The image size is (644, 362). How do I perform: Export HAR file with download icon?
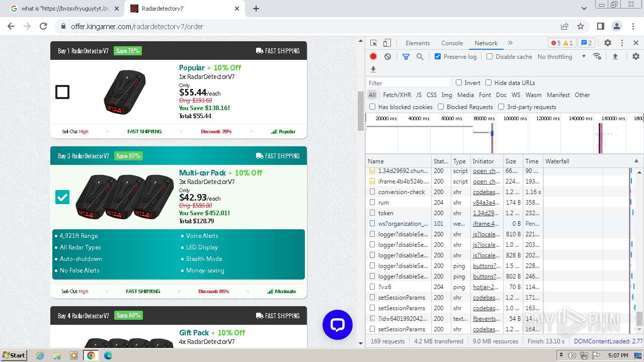pyautogui.click(x=373, y=69)
